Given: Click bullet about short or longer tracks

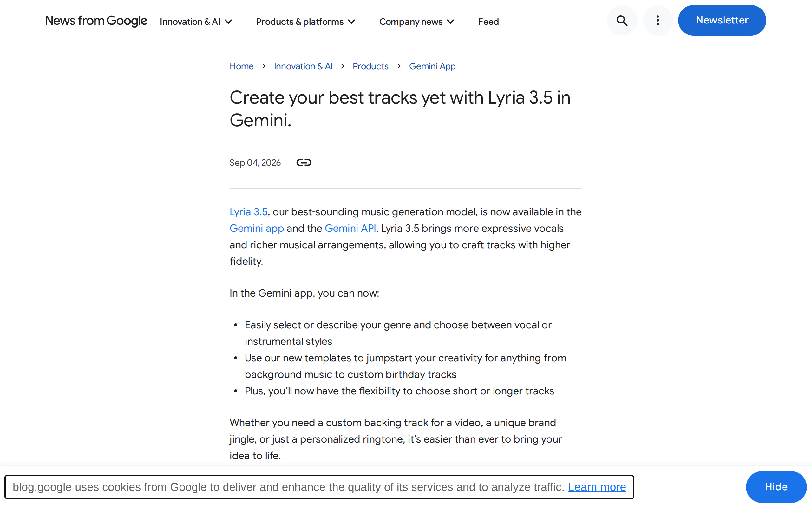Looking at the screenshot, I should coord(399,391).
